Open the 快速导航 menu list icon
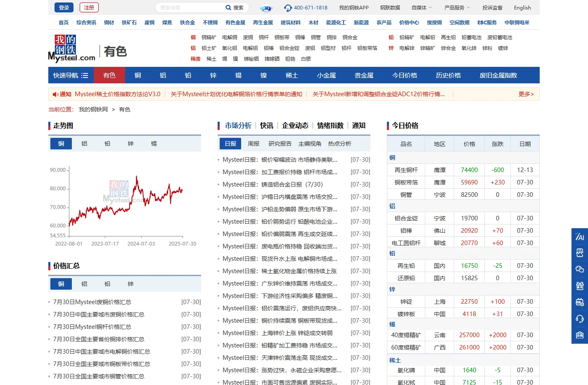 (85, 75)
